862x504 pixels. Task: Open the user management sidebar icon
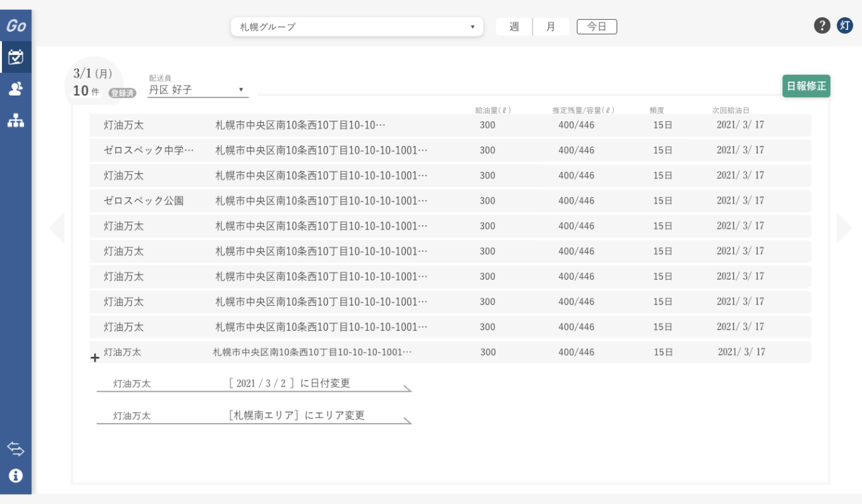pos(16,89)
